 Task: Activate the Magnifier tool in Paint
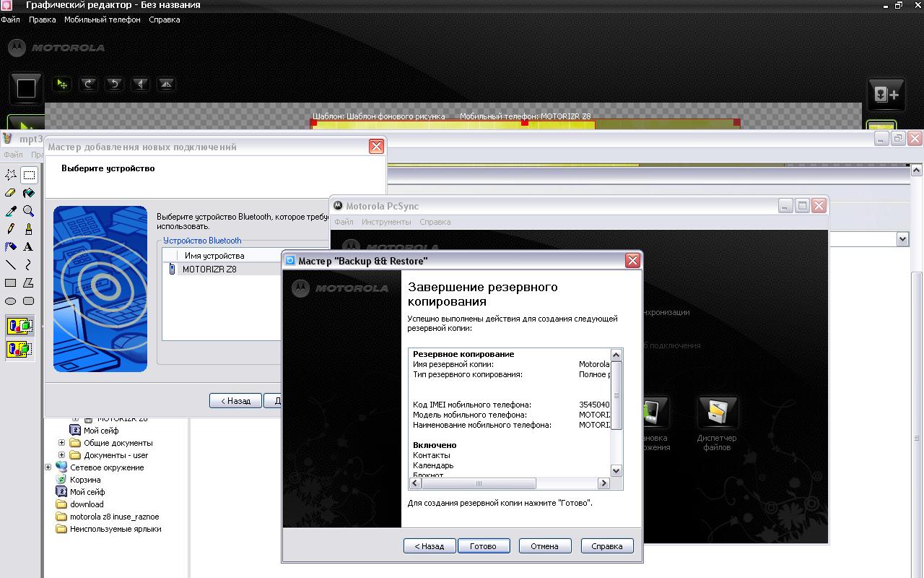click(x=29, y=211)
